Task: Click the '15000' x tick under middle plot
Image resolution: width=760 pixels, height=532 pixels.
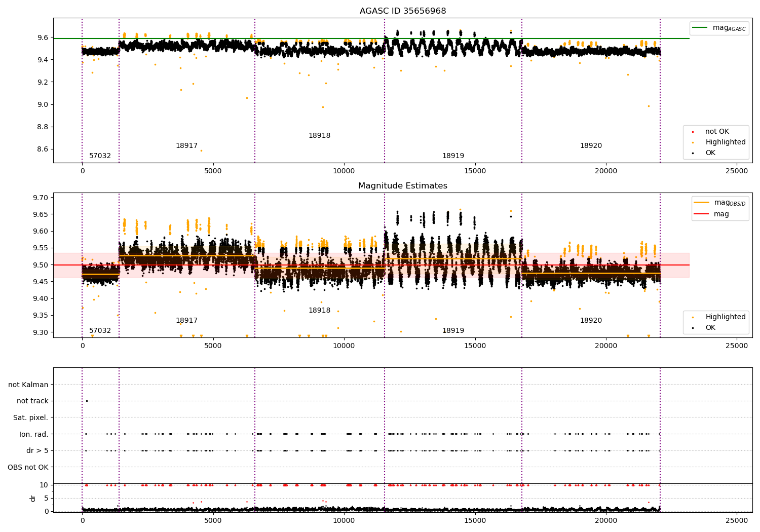Action: (x=475, y=346)
